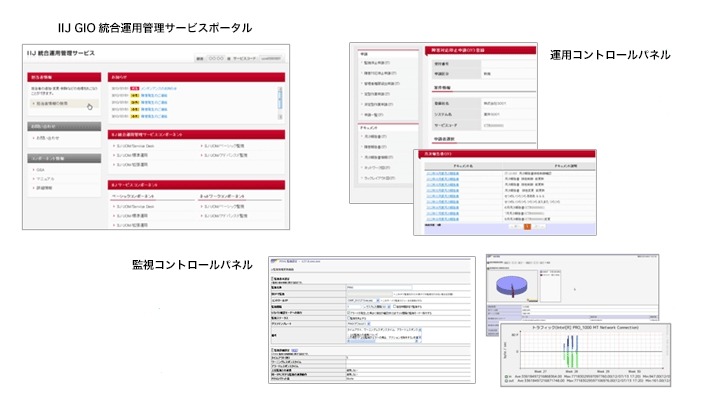Open the コレクター dropdown in monitoring settings form
The image size is (708, 403).
tap(363, 301)
